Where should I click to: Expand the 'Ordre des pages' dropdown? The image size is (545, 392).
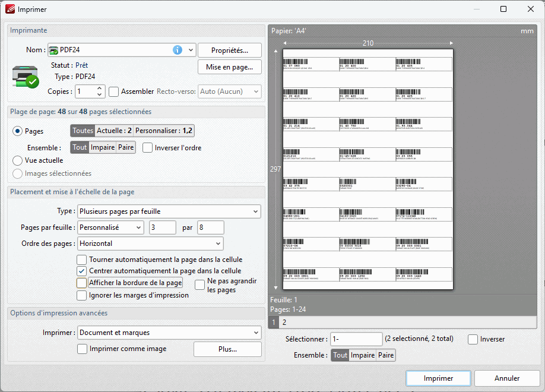coord(150,244)
